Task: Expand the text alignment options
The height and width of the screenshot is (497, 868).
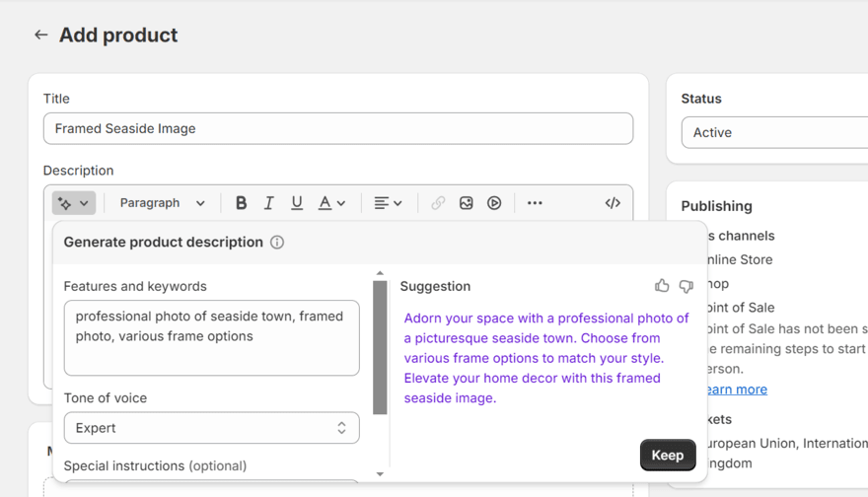Action: tap(388, 203)
